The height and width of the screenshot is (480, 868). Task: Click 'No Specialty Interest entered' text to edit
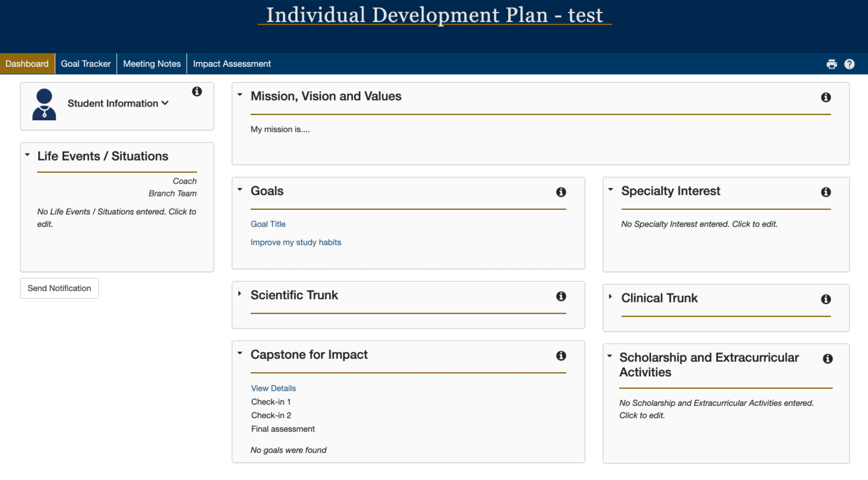[x=699, y=224]
